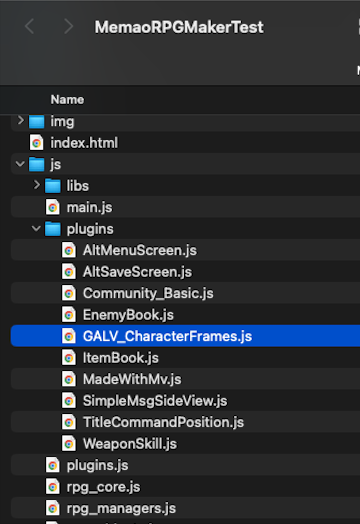
Task: Select the js folder icon
Action: pyautogui.click(x=36, y=164)
